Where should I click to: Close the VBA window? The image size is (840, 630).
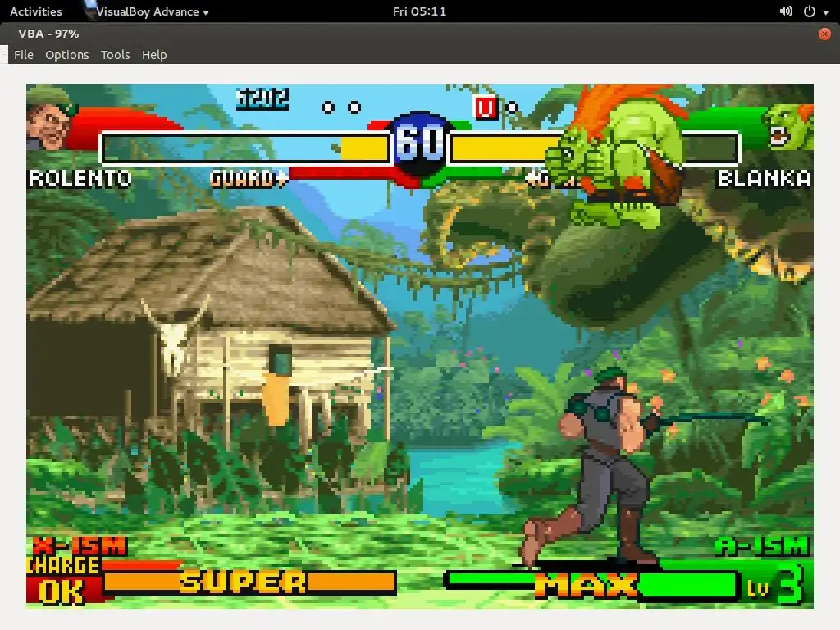click(824, 34)
